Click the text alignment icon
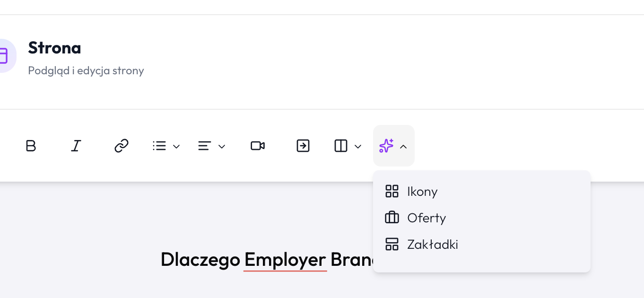 click(204, 146)
